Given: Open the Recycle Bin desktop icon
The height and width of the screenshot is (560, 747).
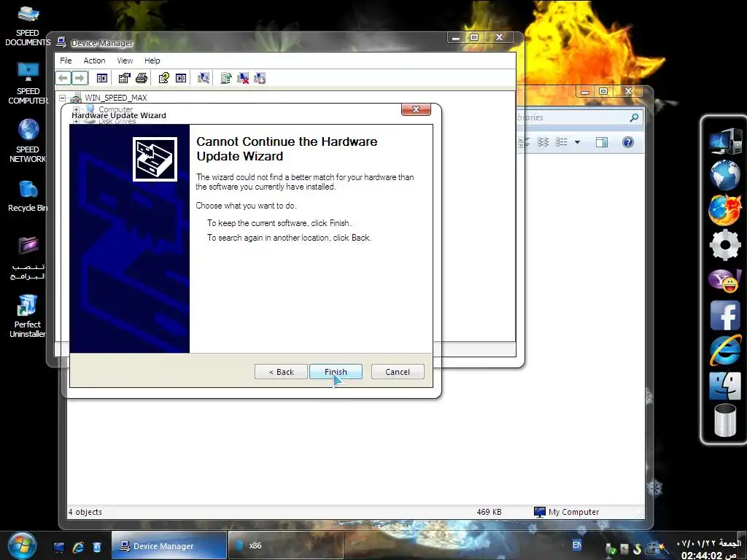Looking at the screenshot, I should point(28,196).
